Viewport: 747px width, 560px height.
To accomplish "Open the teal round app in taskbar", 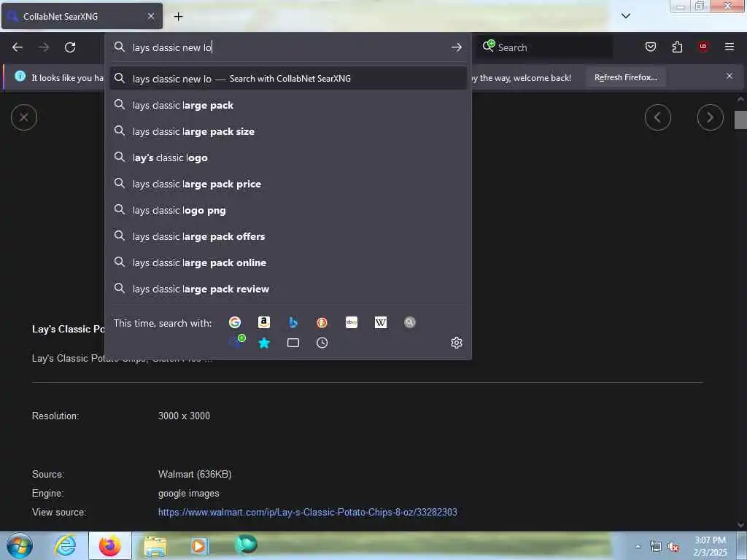I will [246, 544].
